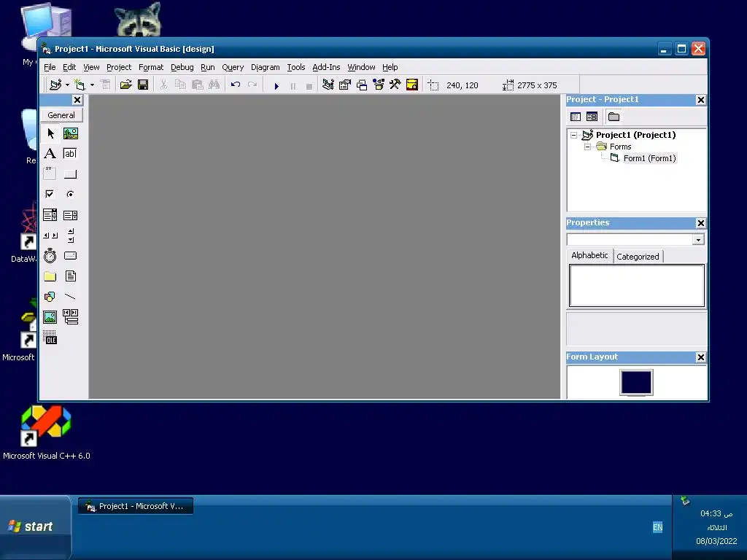Click the Paste toolbar icon
This screenshot has width=747, height=560.
pos(197,85)
